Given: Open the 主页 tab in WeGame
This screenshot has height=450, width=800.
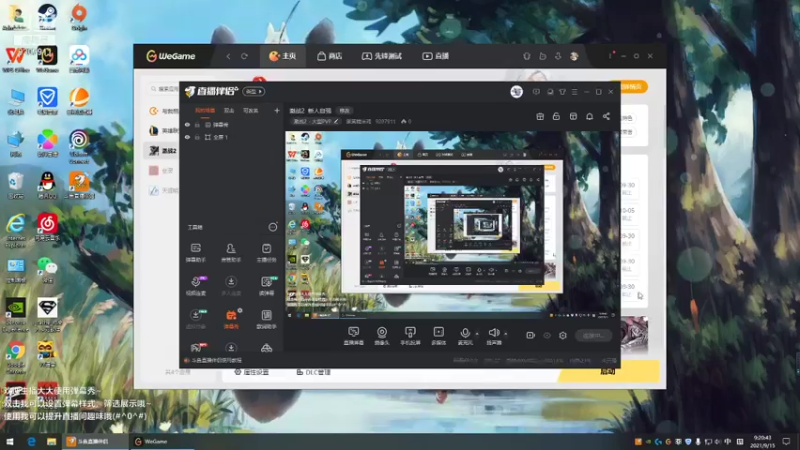Looking at the screenshot, I should 282,56.
